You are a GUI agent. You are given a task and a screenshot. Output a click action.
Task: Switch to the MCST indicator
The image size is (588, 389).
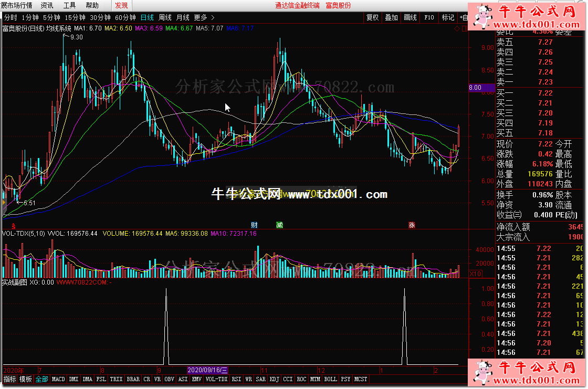click(361, 379)
